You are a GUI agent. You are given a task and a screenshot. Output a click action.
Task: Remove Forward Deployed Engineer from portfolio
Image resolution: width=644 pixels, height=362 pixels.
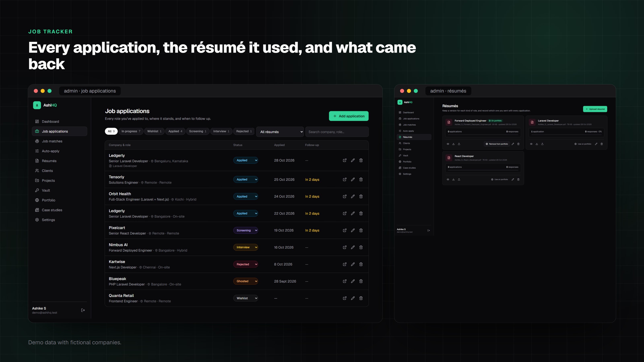[497, 144]
